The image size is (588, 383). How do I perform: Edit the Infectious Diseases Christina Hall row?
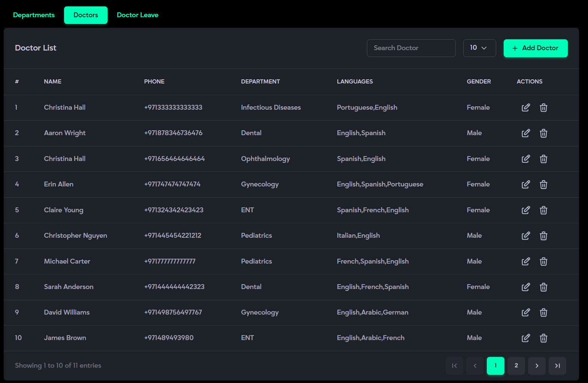pyautogui.click(x=525, y=108)
